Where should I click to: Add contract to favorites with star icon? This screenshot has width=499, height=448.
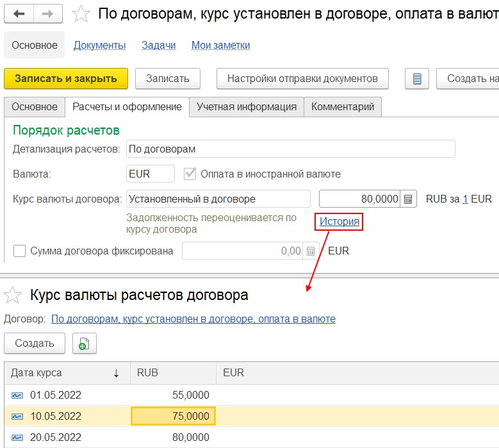pyautogui.click(x=81, y=14)
